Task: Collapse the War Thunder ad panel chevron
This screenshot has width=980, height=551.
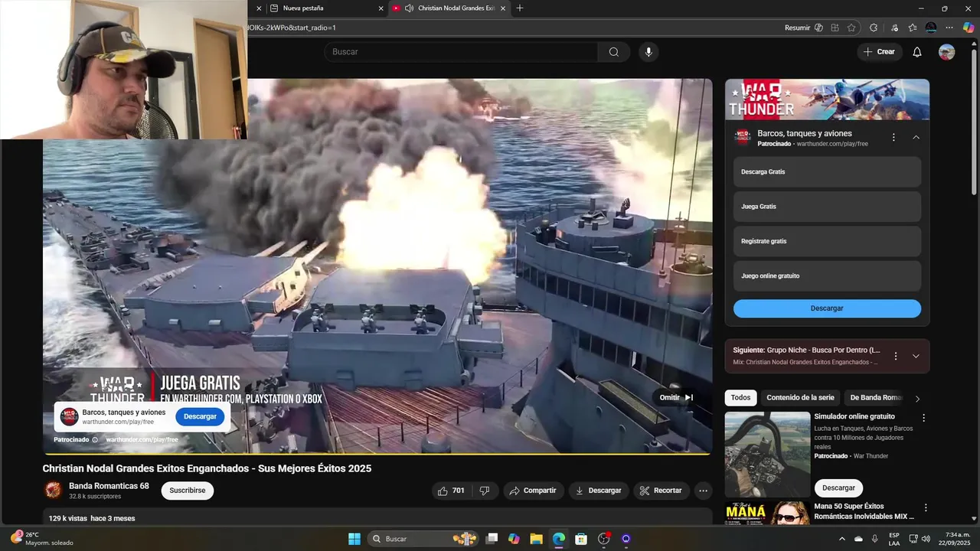Action: (x=916, y=138)
